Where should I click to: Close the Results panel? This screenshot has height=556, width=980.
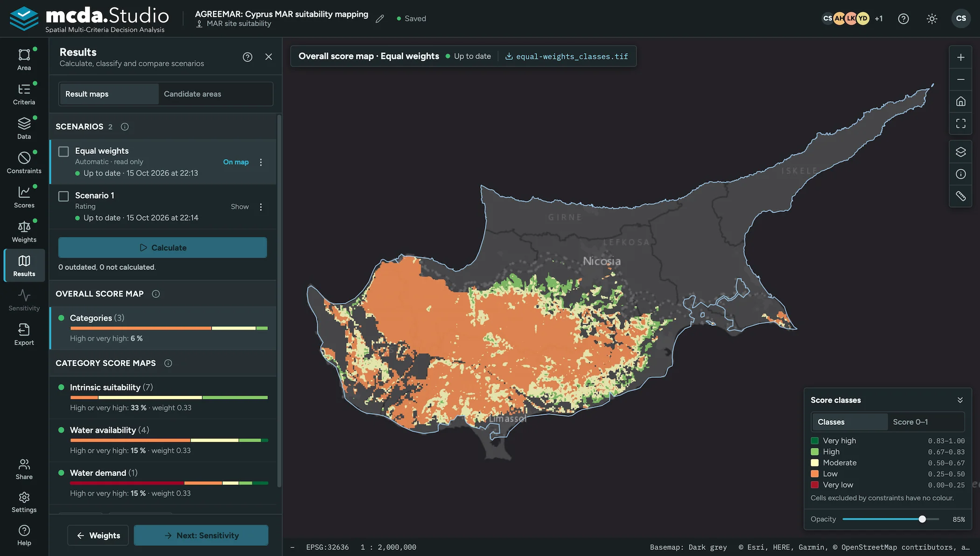[x=269, y=57]
